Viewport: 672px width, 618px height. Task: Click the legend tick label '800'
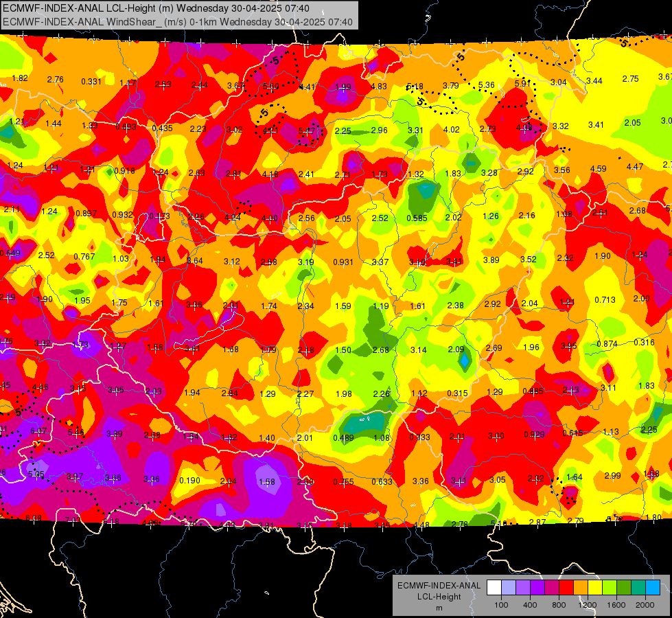click(559, 605)
